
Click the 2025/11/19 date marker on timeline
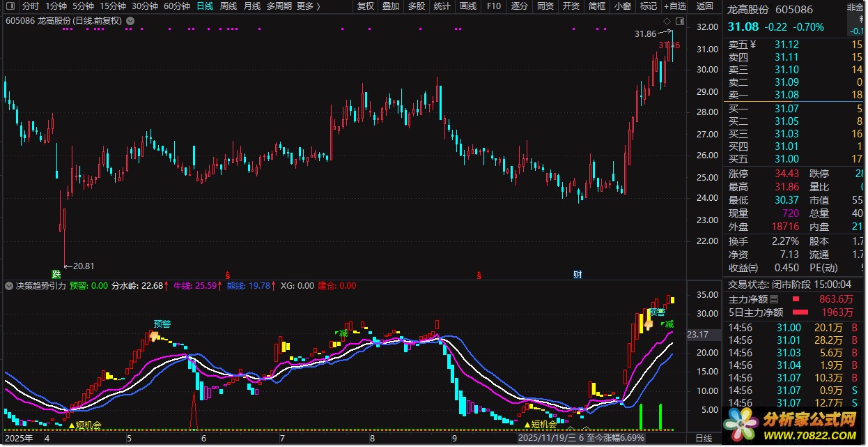[547, 439]
